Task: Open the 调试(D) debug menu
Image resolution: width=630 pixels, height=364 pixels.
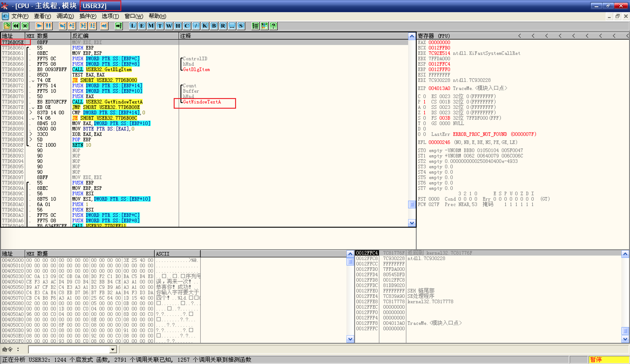Action: (65, 16)
